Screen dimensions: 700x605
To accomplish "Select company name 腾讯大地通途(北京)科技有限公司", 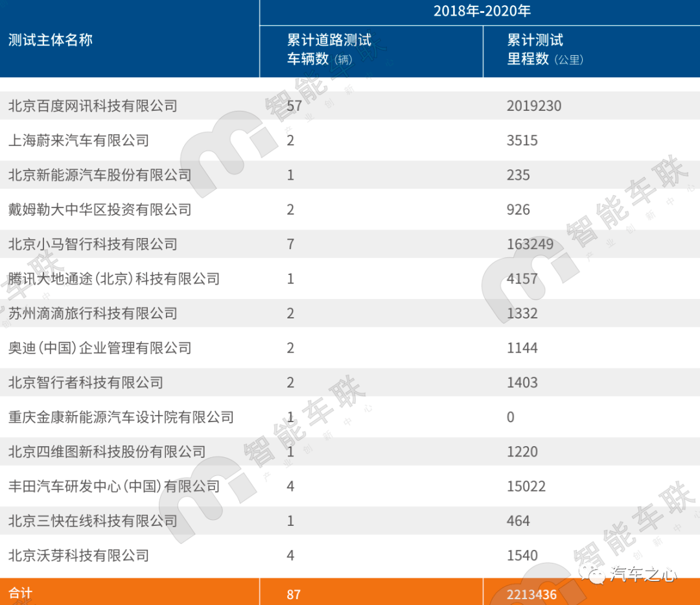I will tap(114, 279).
